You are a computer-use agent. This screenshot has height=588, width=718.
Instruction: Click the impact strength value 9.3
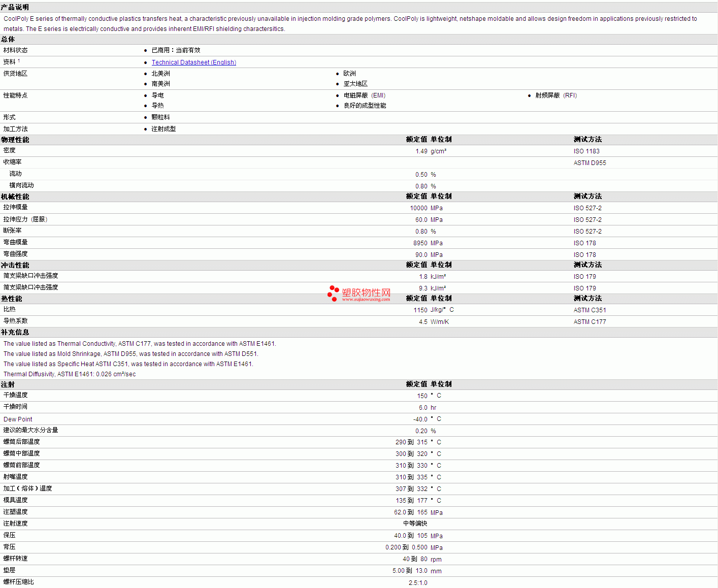pyautogui.click(x=423, y=288)
